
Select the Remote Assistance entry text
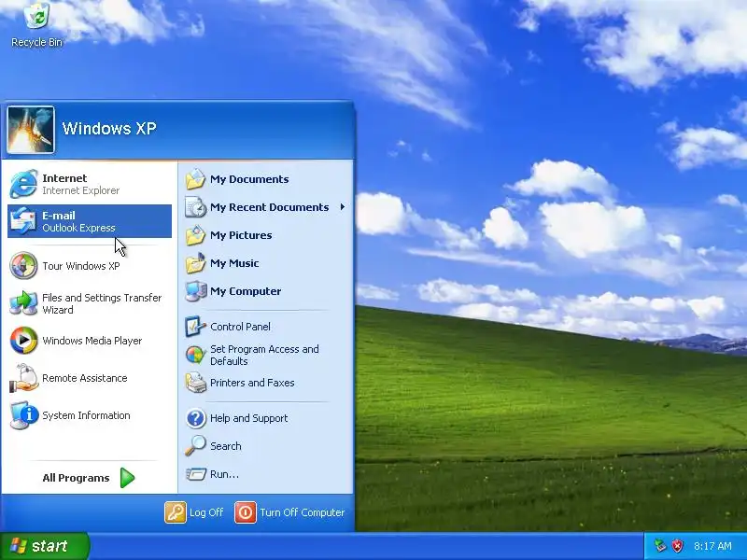pos(85,378)
